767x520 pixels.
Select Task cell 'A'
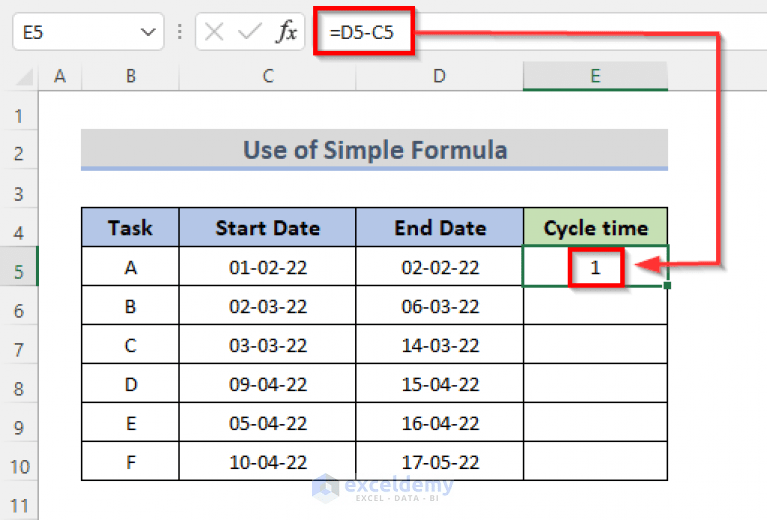[x=130, y=267]
